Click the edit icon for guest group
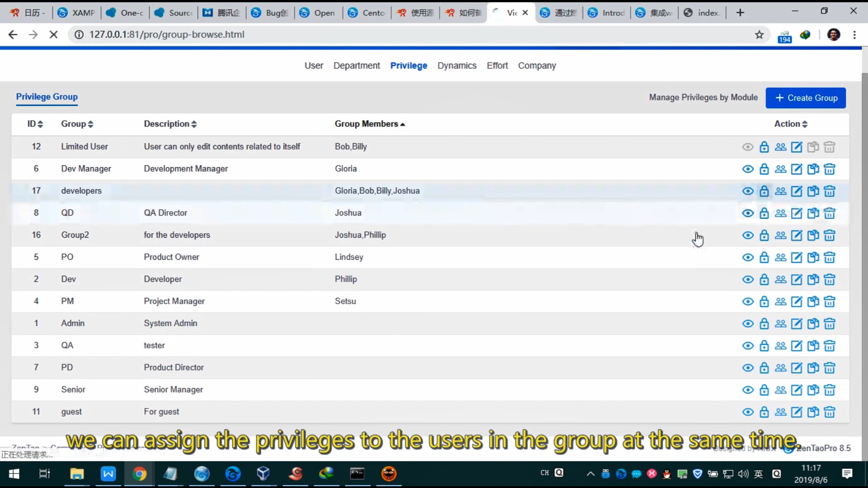The image size is (868, 488). coord(797,412)
